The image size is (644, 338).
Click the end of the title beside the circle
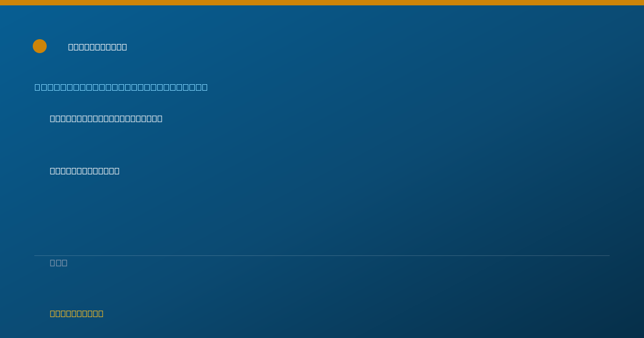point(124,47)
